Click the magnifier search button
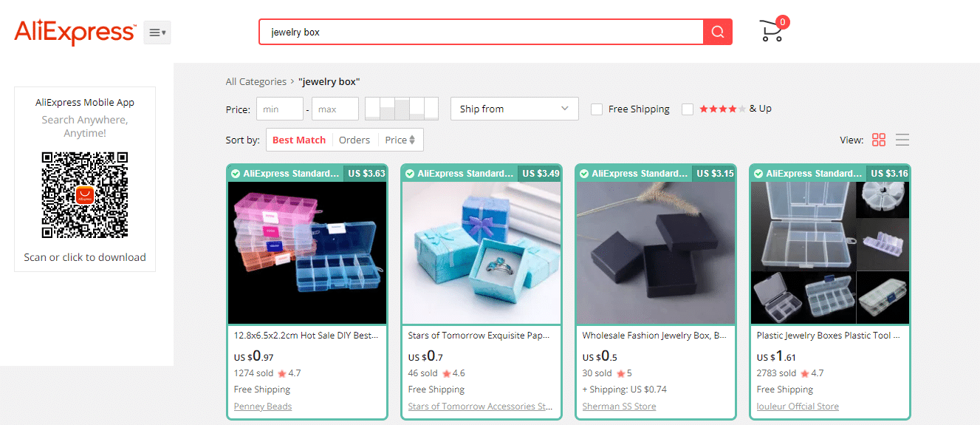The height and width of the screenshot is (425, 980). point(717,32)
